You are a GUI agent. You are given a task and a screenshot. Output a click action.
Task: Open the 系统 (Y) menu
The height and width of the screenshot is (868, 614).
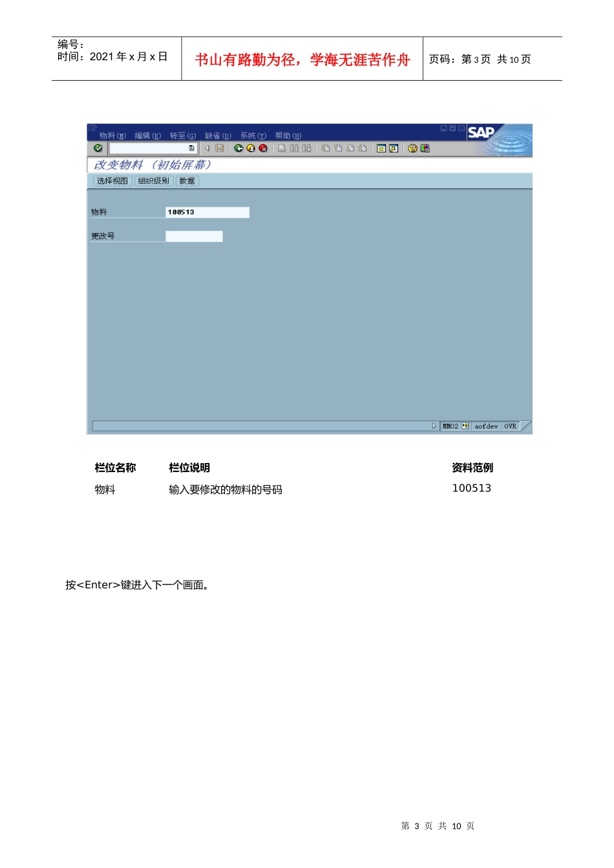[253, 136]
